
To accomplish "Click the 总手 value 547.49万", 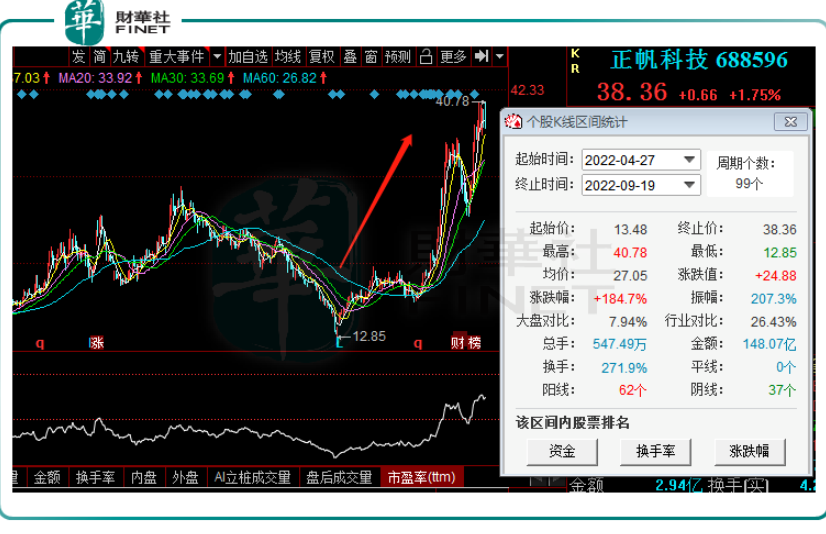I will click(x=620, y=344).
